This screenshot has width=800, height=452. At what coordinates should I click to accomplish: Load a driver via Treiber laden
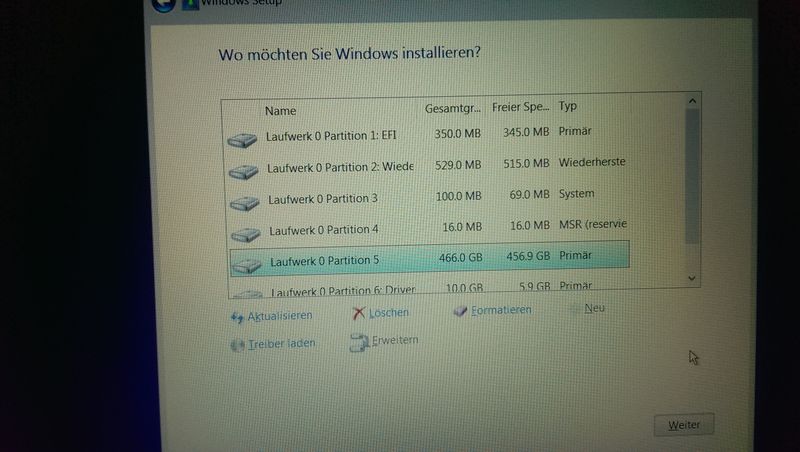282,344
